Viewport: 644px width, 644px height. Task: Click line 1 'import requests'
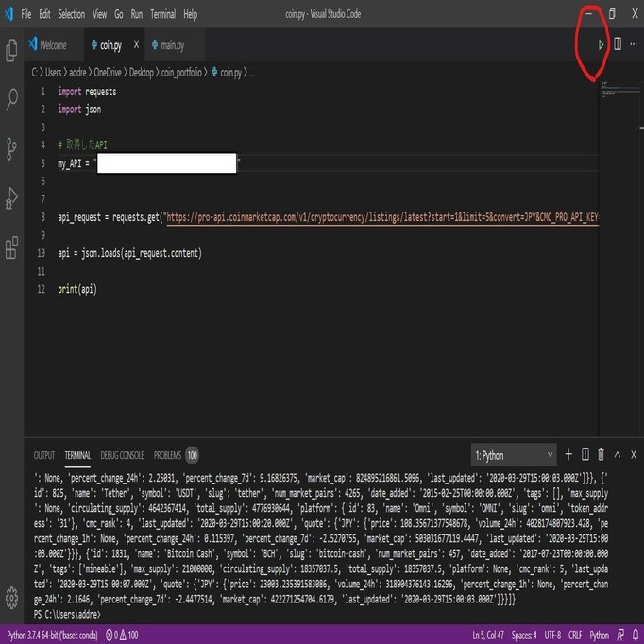coord(87,92)
